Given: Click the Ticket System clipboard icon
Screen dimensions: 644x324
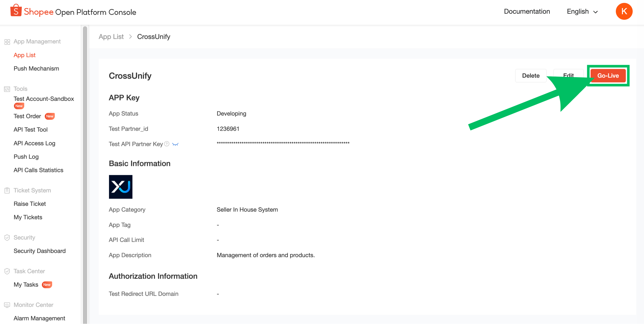Looking at the screenshot, I should 7,190.
